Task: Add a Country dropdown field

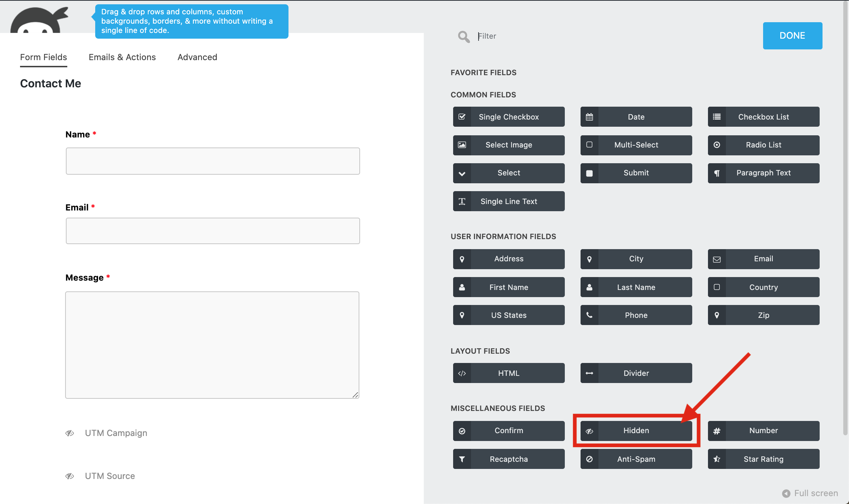Action: point(763,287)
